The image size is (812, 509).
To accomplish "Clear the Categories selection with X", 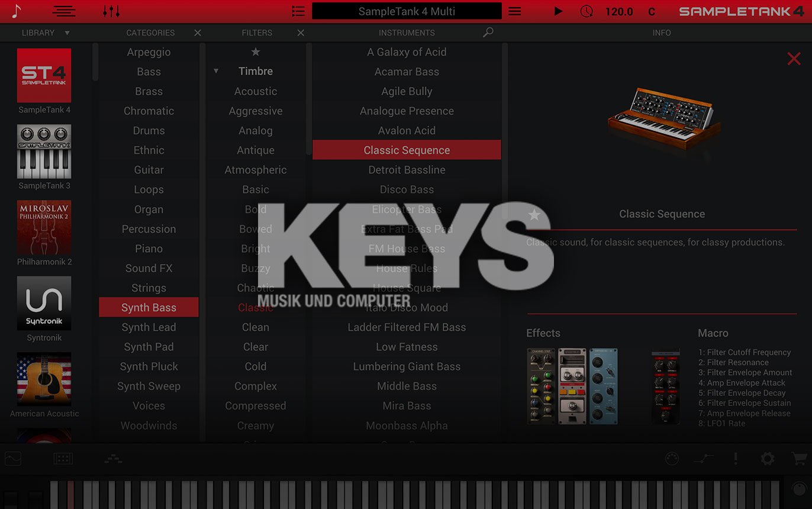I will (x=198, y=33).
